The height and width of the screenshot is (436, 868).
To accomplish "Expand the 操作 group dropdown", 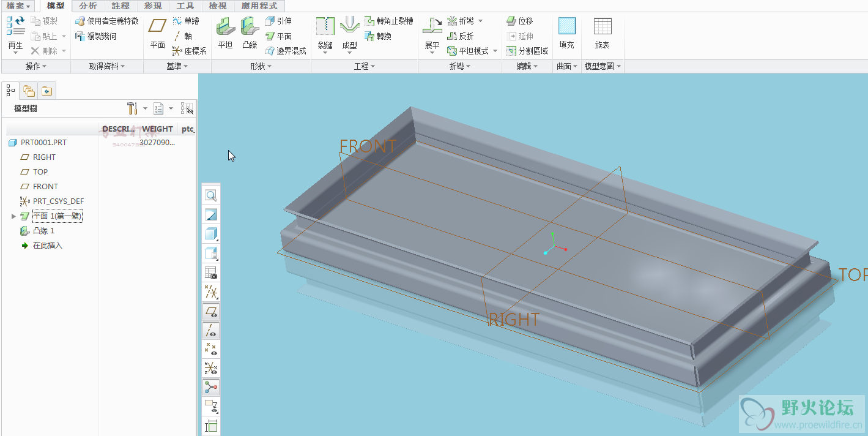I will pos(36,66).
